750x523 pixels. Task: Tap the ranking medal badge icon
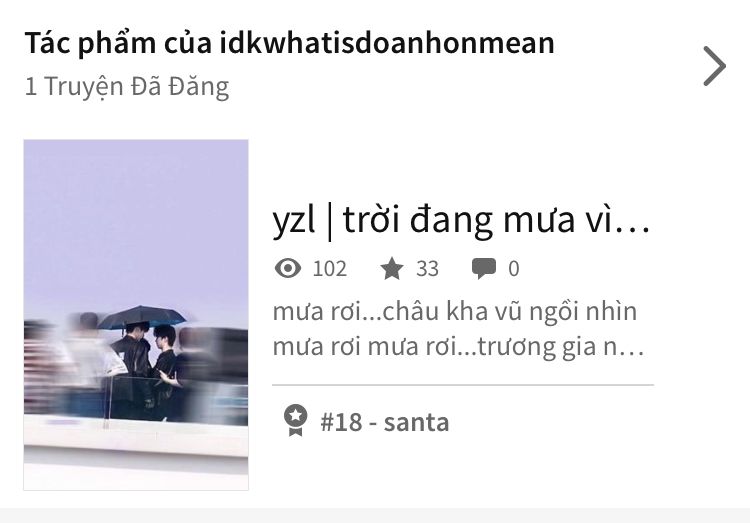pyautogui.click(x=296, y=421)
